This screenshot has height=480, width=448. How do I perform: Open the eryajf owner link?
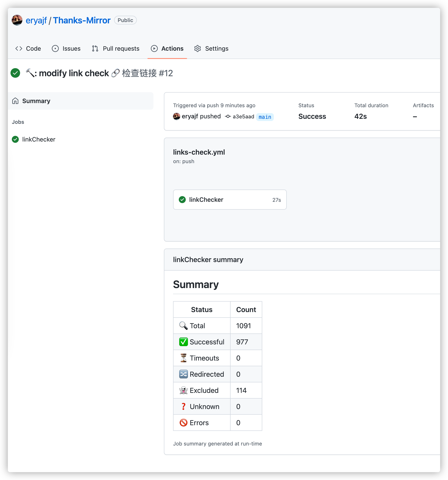pyautogui.click(x=36, y=20)
